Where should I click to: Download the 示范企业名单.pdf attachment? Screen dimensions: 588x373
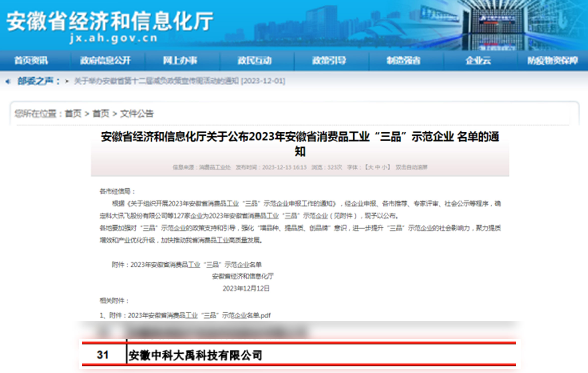[x=199, y=315]
